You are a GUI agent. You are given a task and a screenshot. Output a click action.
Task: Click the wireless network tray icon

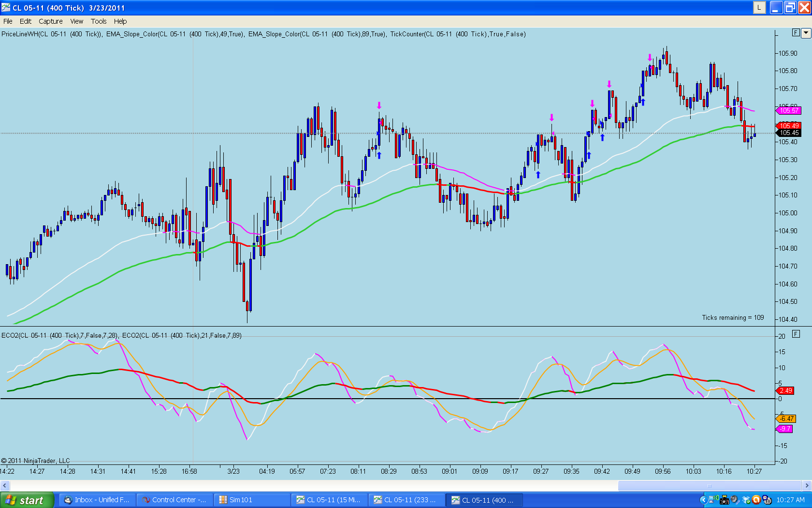[713, 499]
